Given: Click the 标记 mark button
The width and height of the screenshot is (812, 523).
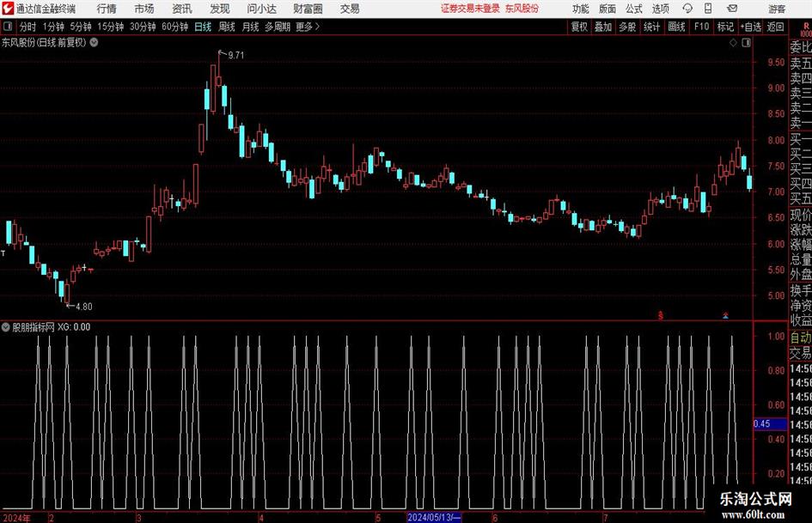Looking at the screenshot, I should tap(725, 27).
